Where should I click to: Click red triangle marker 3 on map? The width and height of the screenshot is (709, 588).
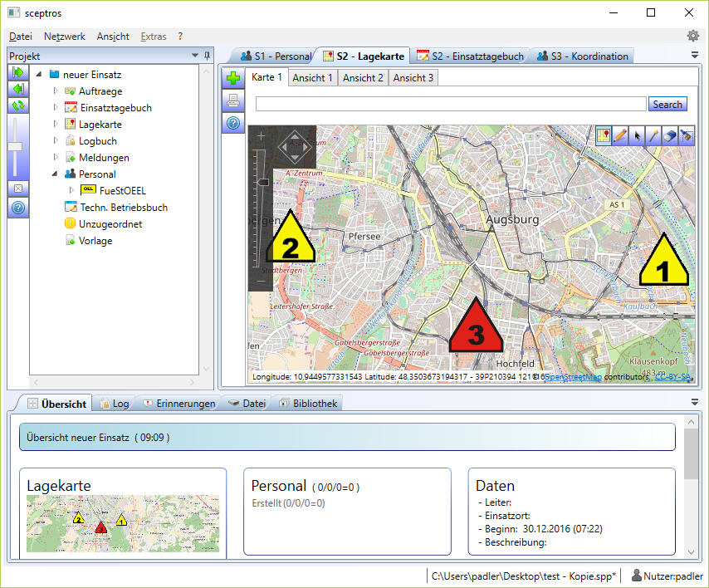pos(476,325)
